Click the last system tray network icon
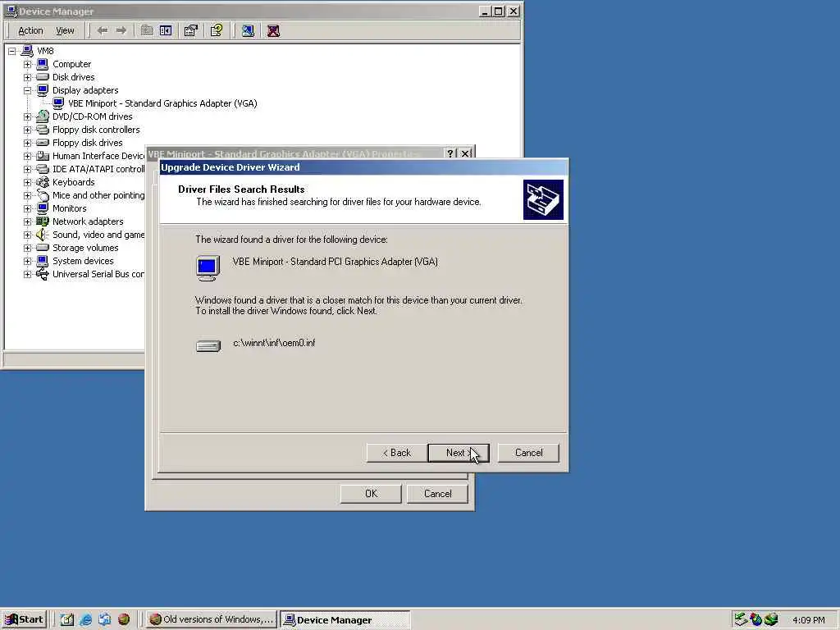Image resolution: width=840 pixels, height=630 pixels. [771, 619]
